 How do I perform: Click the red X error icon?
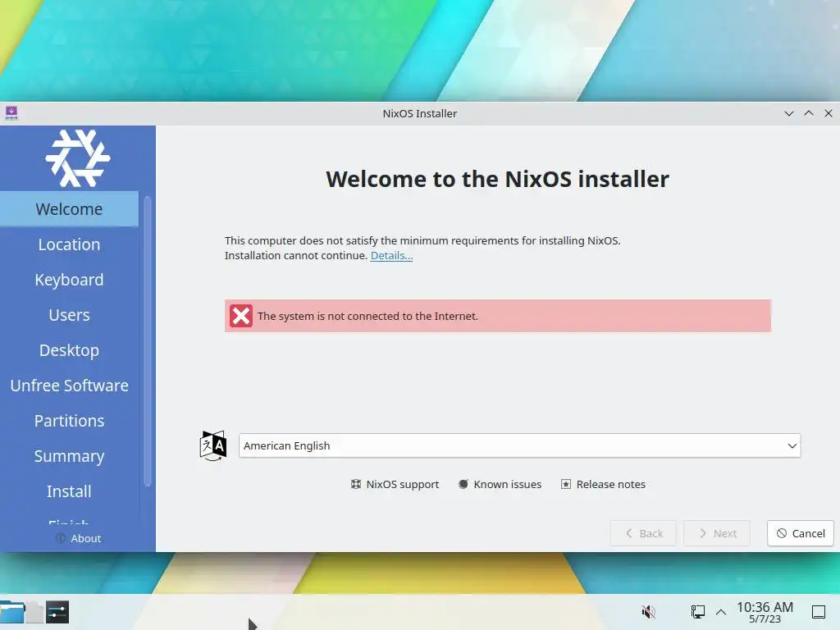point(241,316)
